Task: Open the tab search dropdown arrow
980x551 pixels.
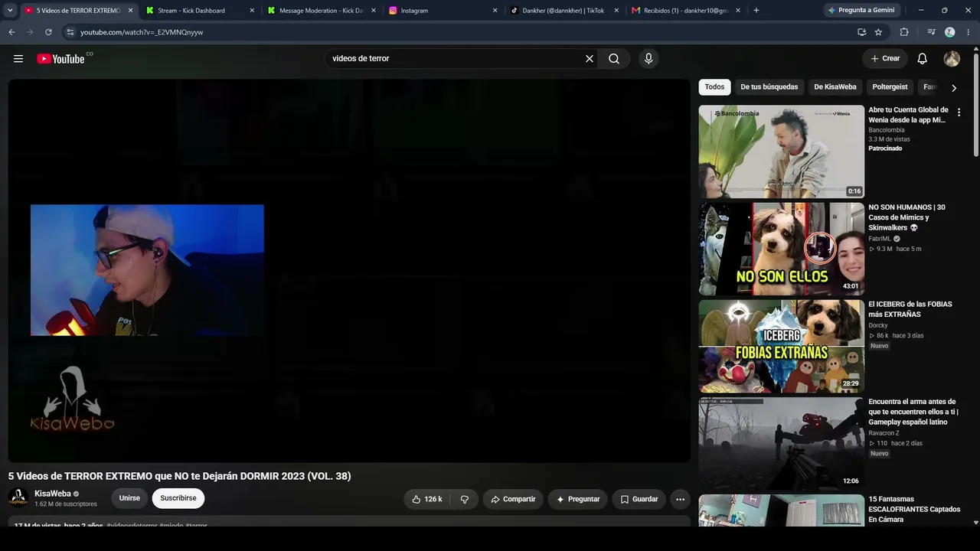Action: (x=10, y=11)
